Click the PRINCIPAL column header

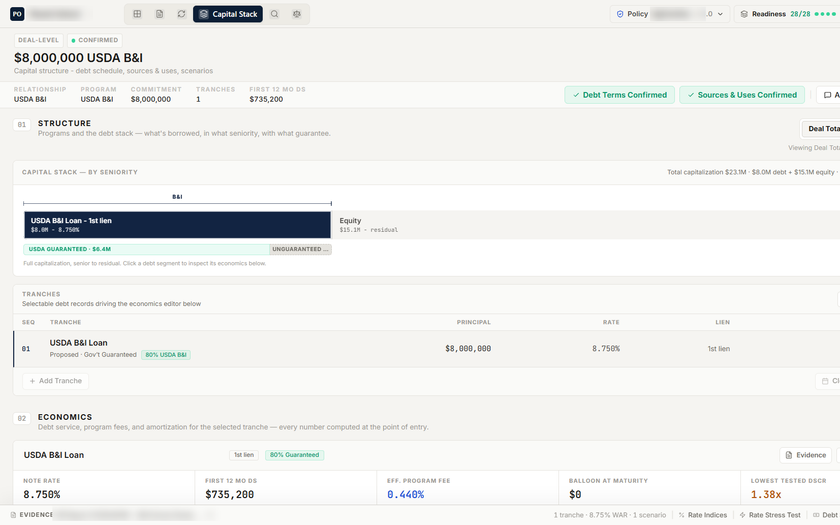(474, 322)
